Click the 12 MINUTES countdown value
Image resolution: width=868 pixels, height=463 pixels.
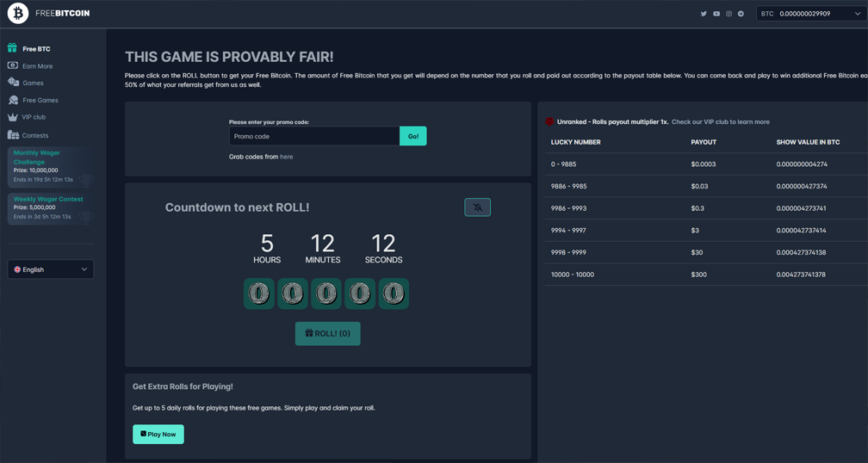point(323,249)
